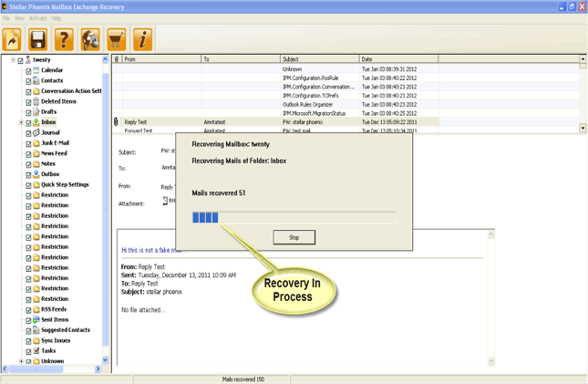Screen dimensions: 588x384
Task: Toggle the Calendar checkbox
Action: point(28,70)
